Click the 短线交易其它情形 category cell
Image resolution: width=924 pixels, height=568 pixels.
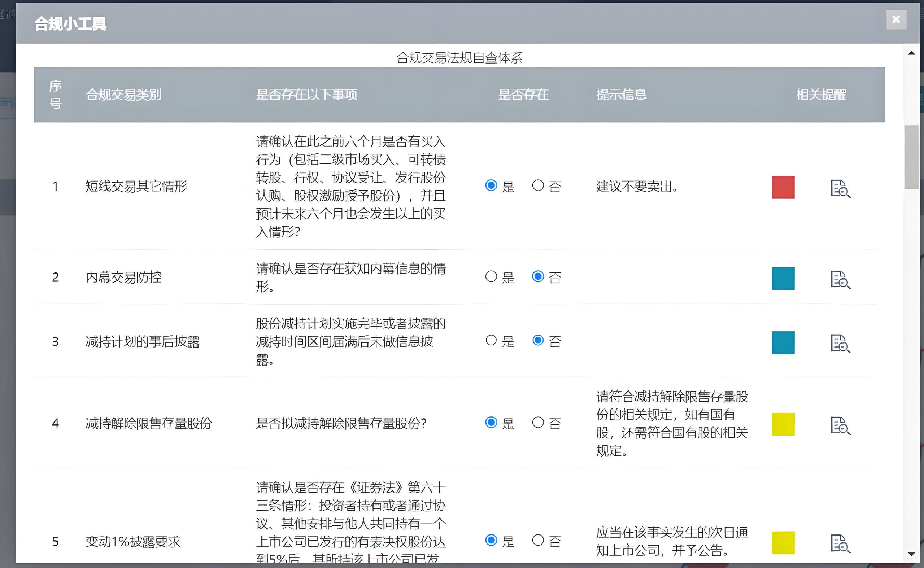[x=136, y=186]
